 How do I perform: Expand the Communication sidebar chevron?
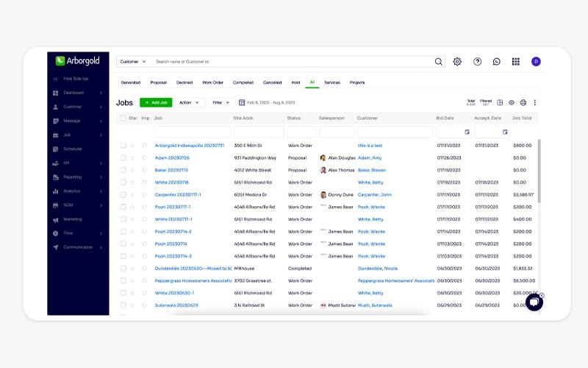coord(101,247)
